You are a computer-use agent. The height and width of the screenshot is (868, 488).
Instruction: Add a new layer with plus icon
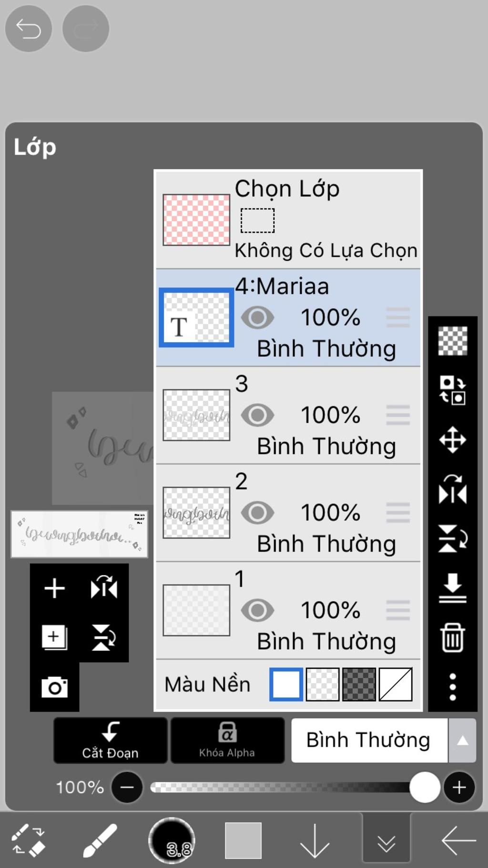coord(54,588)
